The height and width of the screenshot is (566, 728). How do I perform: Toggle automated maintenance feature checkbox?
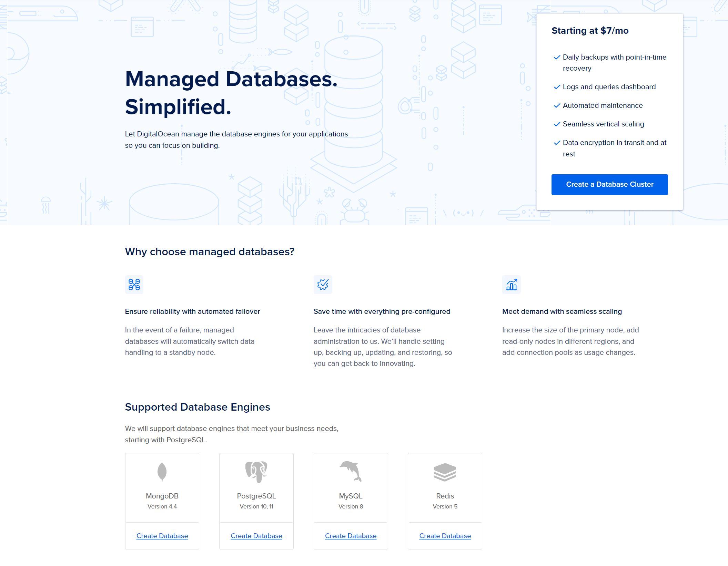(556, 105)
